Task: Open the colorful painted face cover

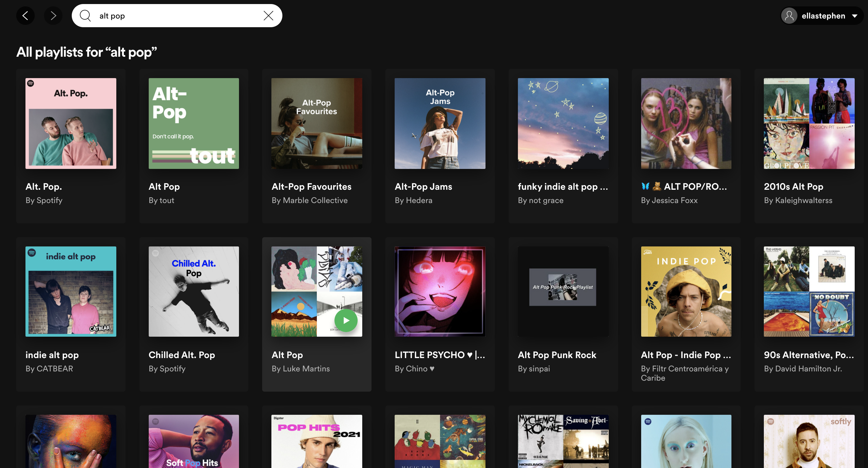Action: coord(71,441)
